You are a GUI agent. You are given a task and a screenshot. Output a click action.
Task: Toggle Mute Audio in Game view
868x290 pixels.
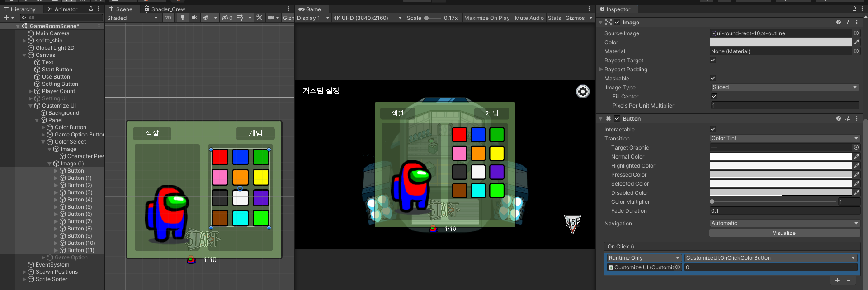pyautogui.click(x=529, y=18)
